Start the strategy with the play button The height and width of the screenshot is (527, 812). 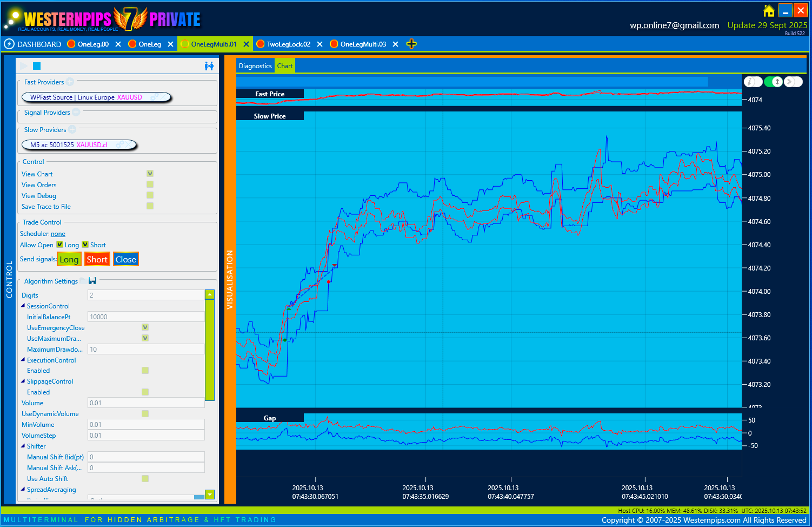click(24, 66)
